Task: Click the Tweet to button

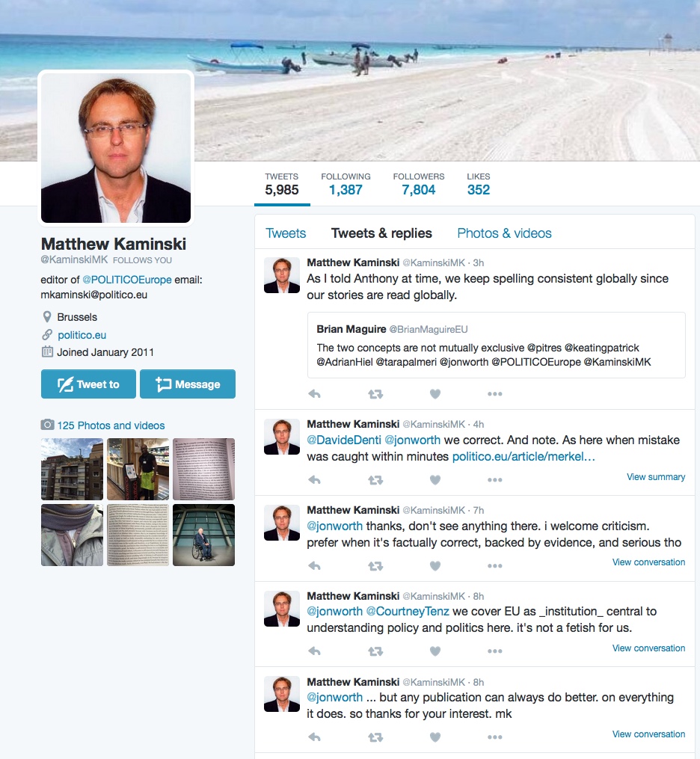Action: [88, 384]
